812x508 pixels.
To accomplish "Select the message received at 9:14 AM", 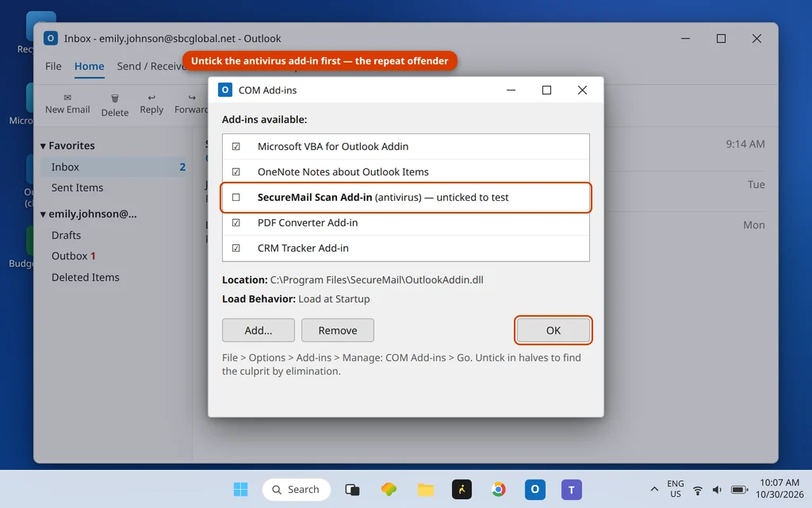I will pyautogui.click(x=486, y=150).
